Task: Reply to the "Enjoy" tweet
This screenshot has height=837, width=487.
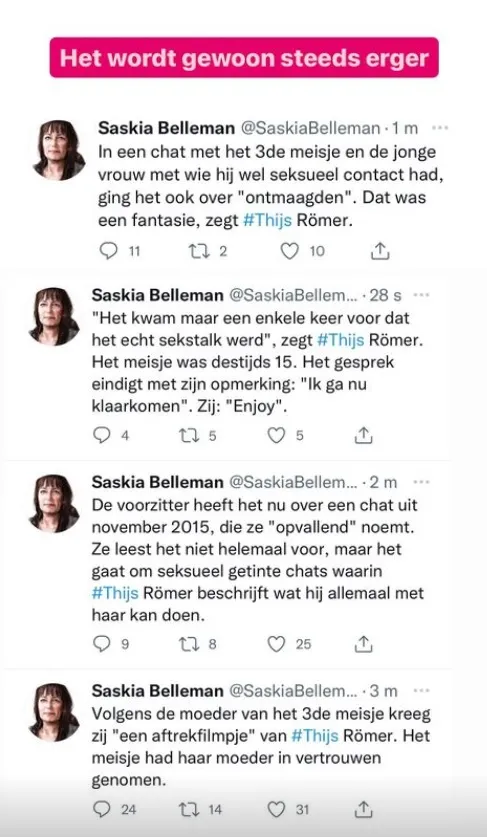Action: [101, 436]
